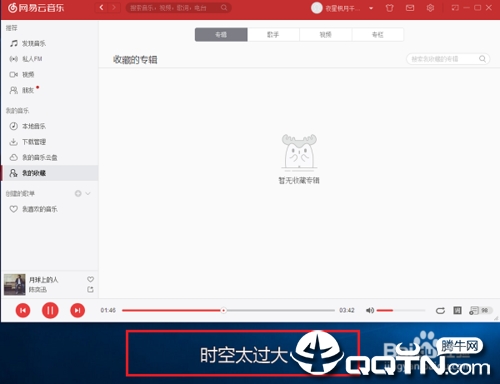This screenshot has height=384, width=500.
Task: Select the 歌手 tab
Action: (x=273, y=35)
